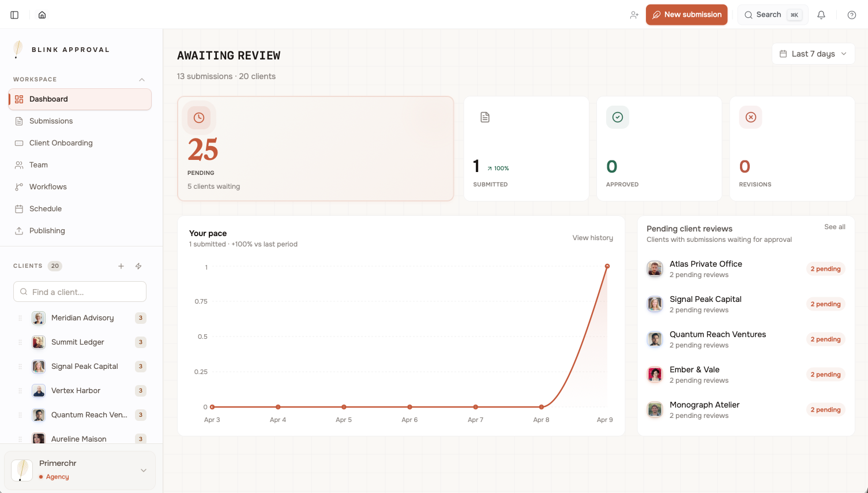Click the plus icon to add client
Screen dimensions: 868x493
click(x=121, y=266)
